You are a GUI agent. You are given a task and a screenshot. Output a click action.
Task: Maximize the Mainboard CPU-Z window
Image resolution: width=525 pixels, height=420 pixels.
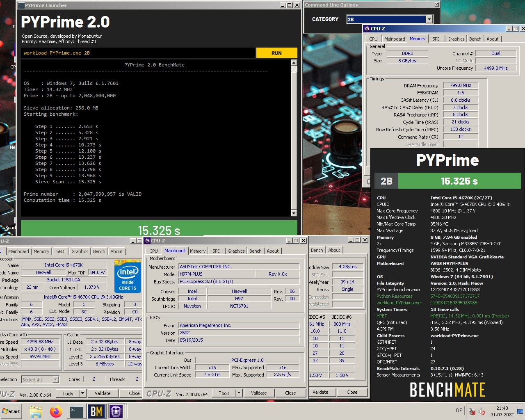tap(297, 241)
